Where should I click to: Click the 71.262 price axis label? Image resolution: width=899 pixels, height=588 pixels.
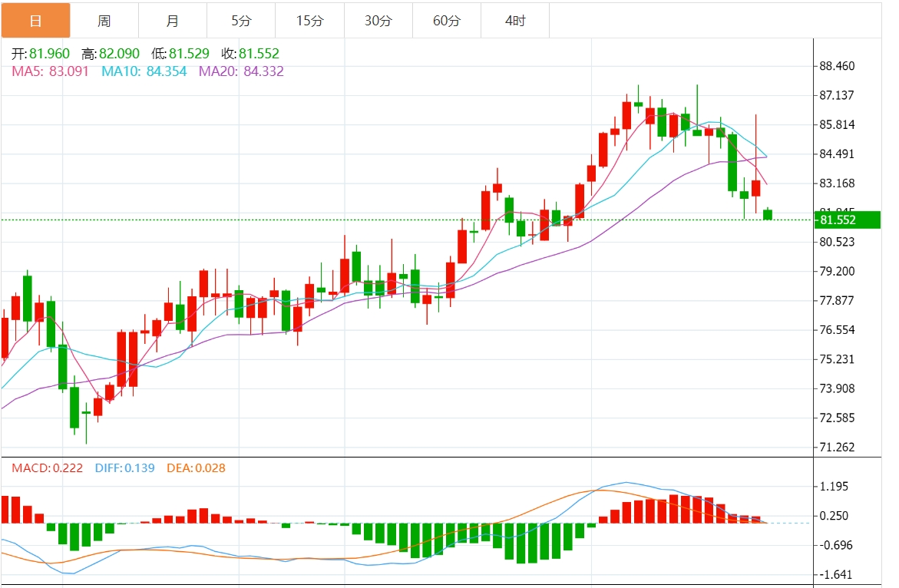837,447
